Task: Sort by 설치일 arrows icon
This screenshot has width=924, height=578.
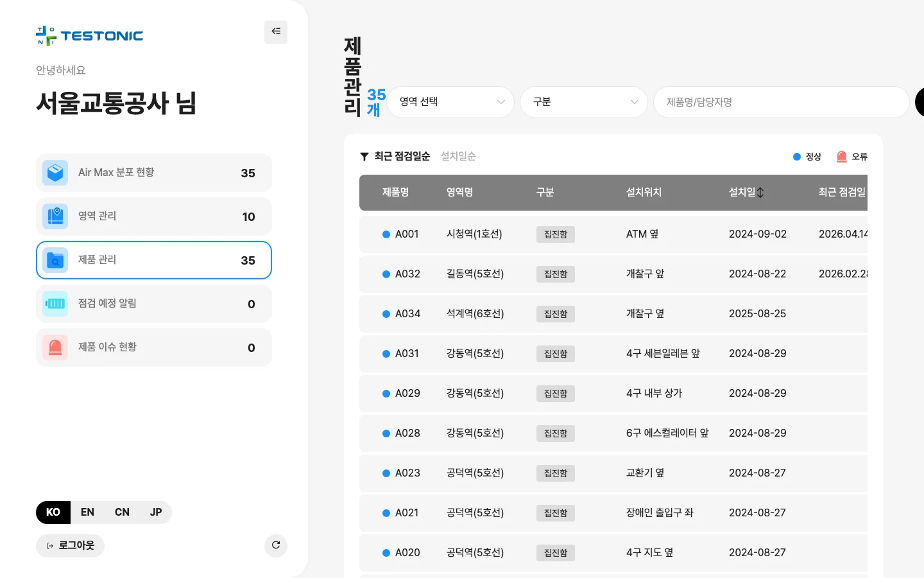Action: (760, 192)
